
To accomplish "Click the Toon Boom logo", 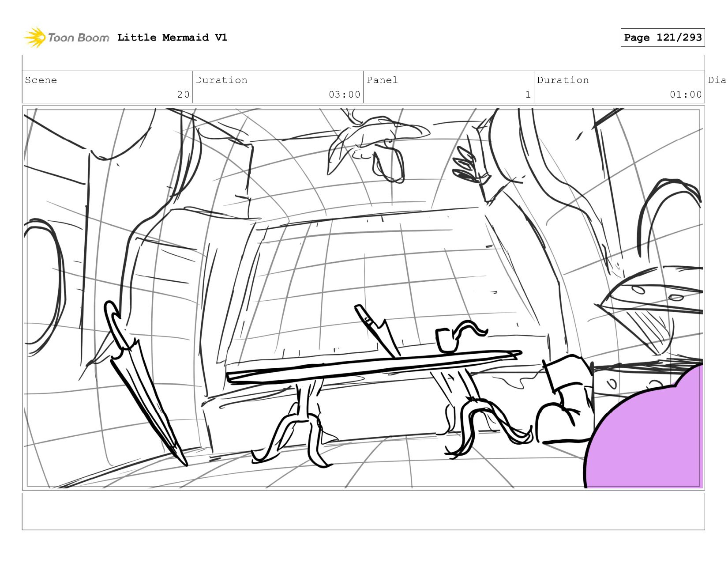I will (x=66, y=38).
